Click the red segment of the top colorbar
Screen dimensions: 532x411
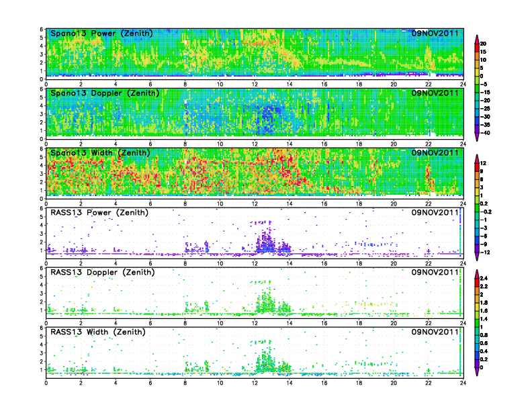coord(477,48)
